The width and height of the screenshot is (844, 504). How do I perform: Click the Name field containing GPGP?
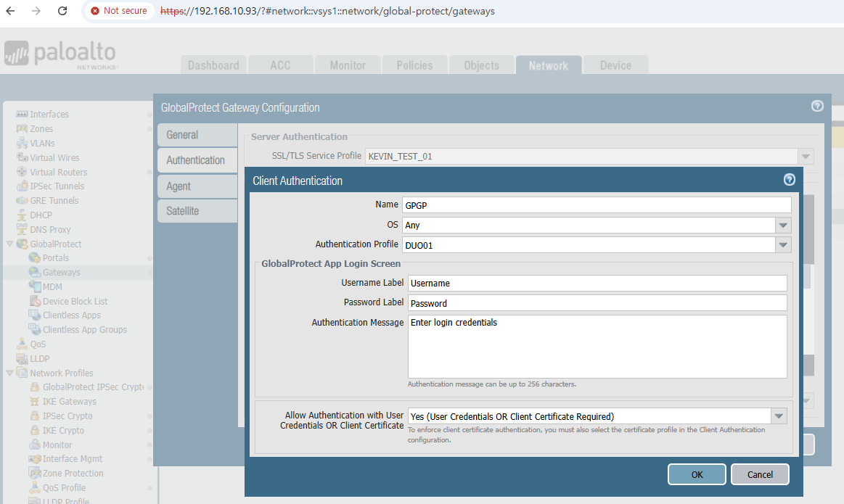click(597, 205)
